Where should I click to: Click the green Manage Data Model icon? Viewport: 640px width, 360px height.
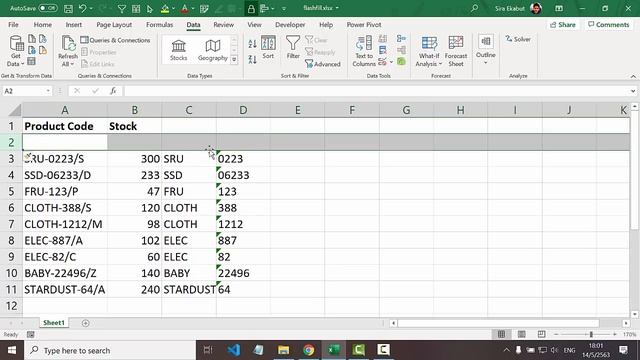401,62
